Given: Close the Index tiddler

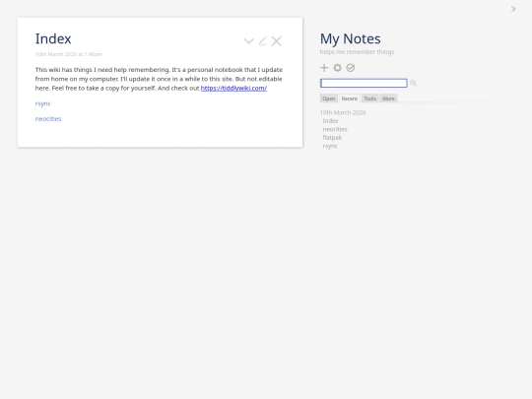Looking at the screenshot, I should point(277,41).
